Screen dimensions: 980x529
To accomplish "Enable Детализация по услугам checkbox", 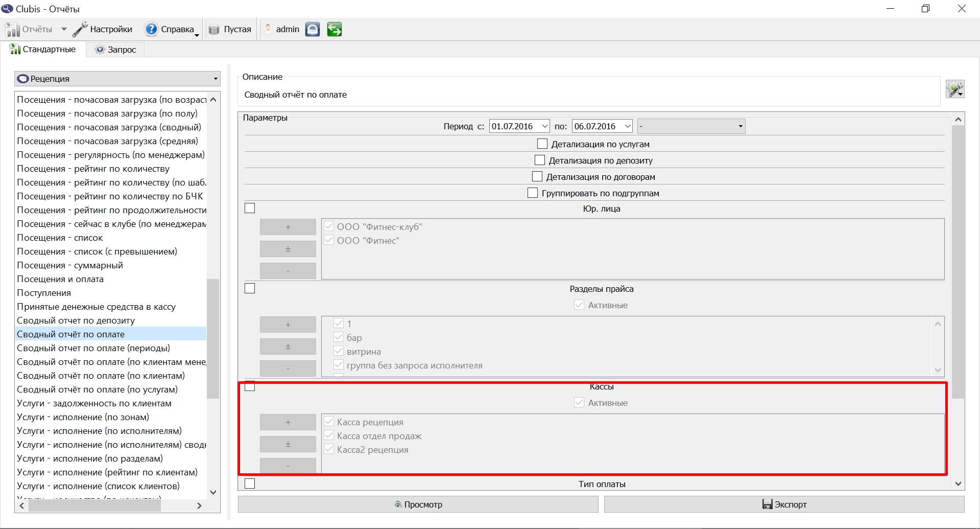I will coord(542,144).
